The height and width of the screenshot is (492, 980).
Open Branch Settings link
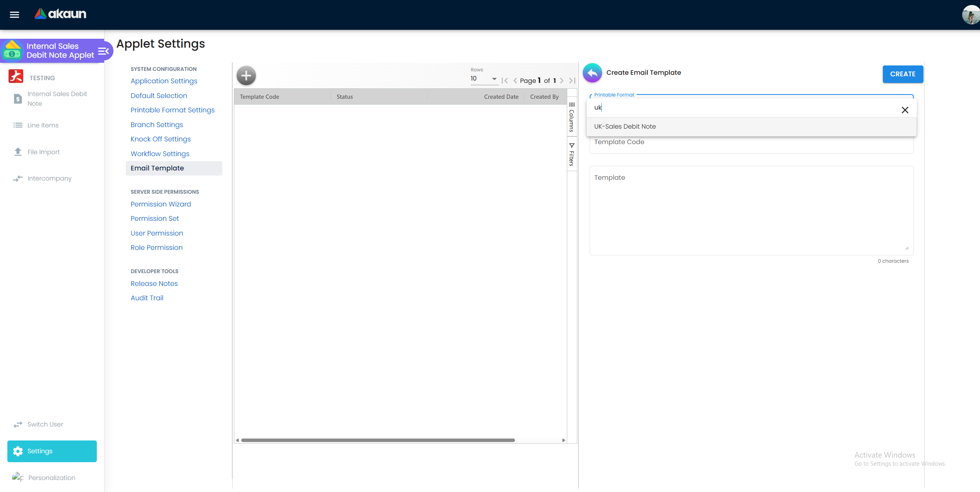point(157,125)
